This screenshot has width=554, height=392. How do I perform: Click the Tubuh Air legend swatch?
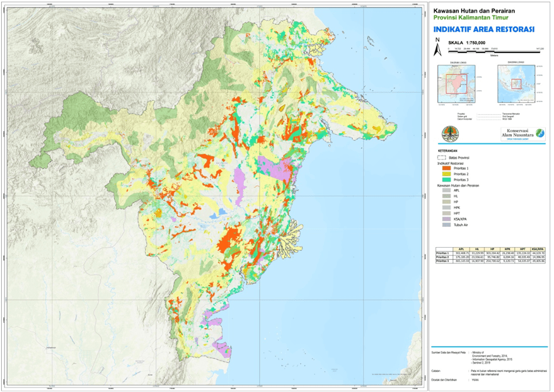[445, 224]
